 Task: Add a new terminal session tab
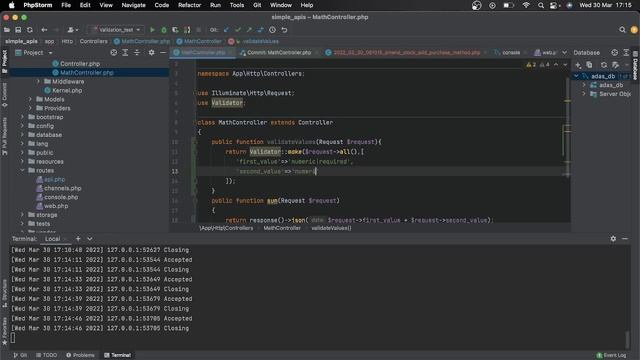[78, 239]
